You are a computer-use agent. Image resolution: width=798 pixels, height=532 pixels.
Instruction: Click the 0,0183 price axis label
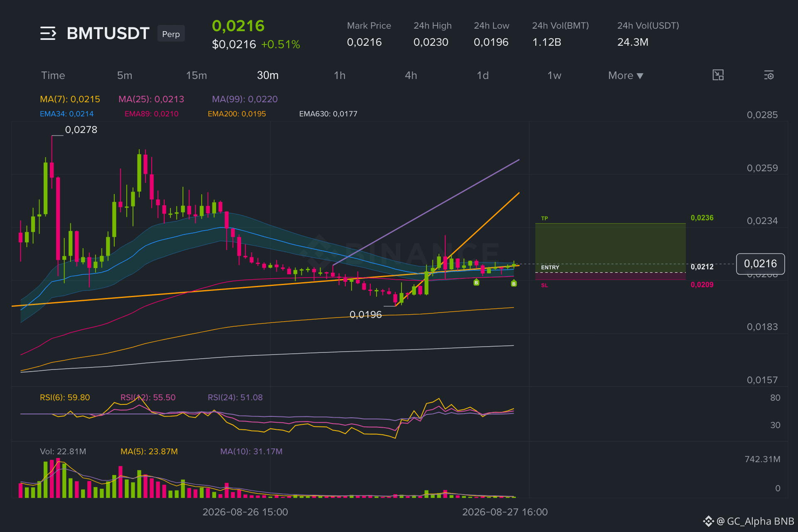(762, 327)
